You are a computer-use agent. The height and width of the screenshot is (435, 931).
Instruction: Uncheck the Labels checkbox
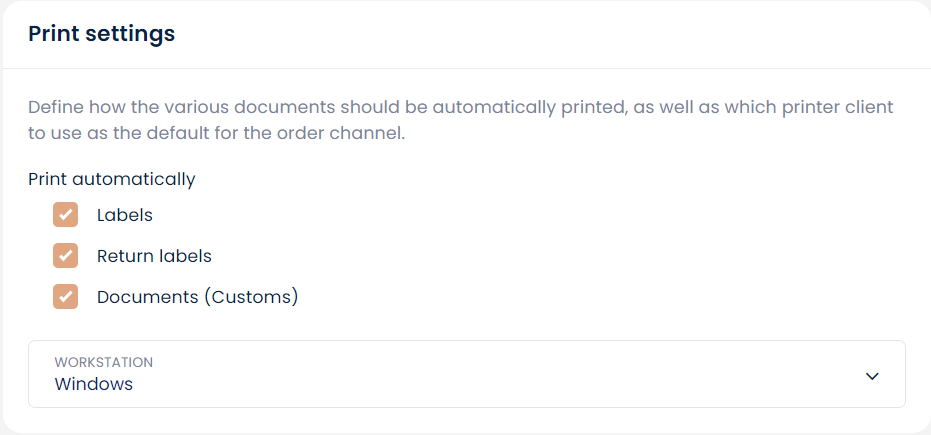point(65,215)
